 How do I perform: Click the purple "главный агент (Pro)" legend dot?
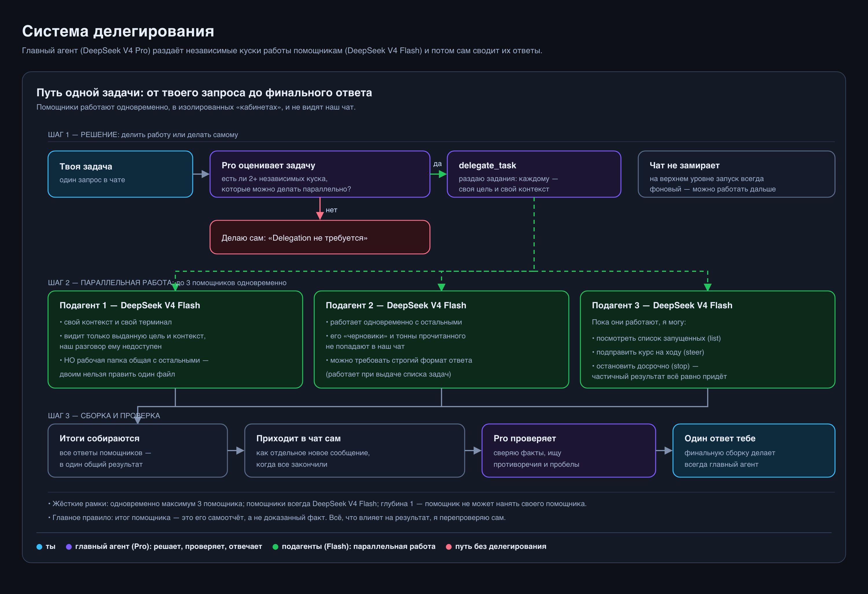point(69,547)
